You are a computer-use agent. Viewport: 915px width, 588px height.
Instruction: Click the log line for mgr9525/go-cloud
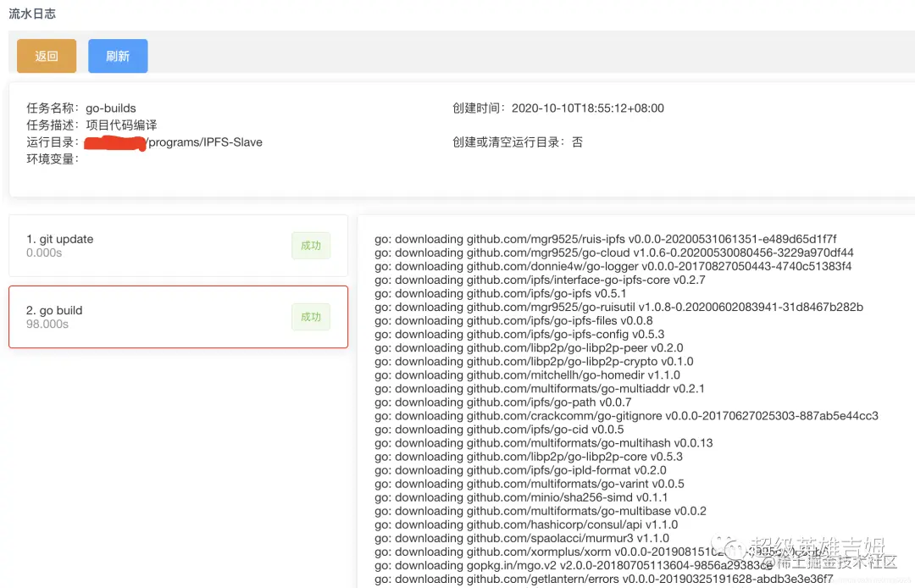coord(614,252)
